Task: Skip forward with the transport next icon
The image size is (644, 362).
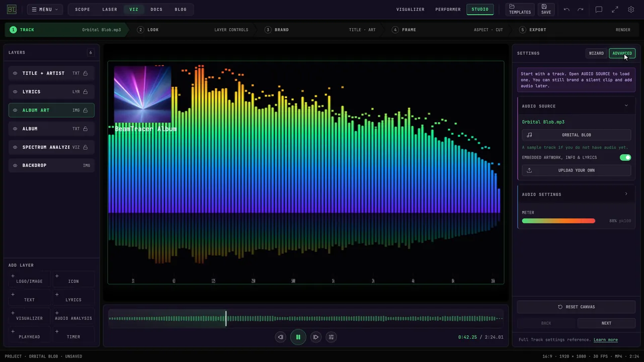Action: 315,337
